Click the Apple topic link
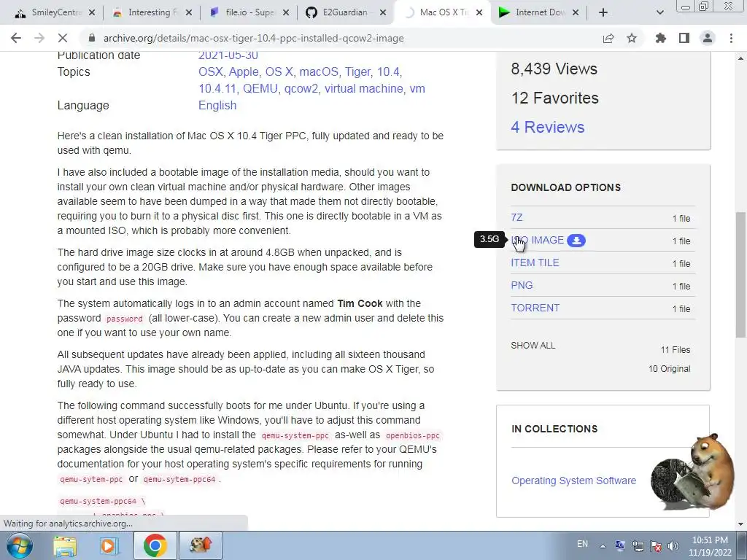This screenshot has height=560, width=747. [x=244, y=72]
